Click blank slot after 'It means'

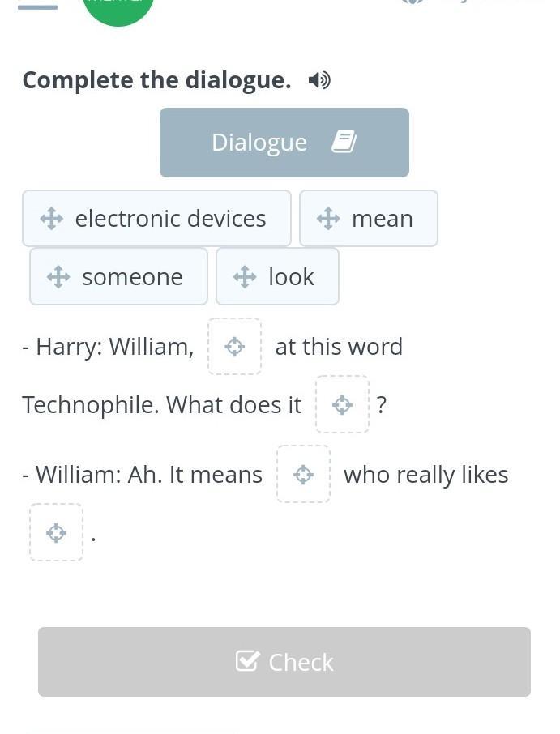303,474
